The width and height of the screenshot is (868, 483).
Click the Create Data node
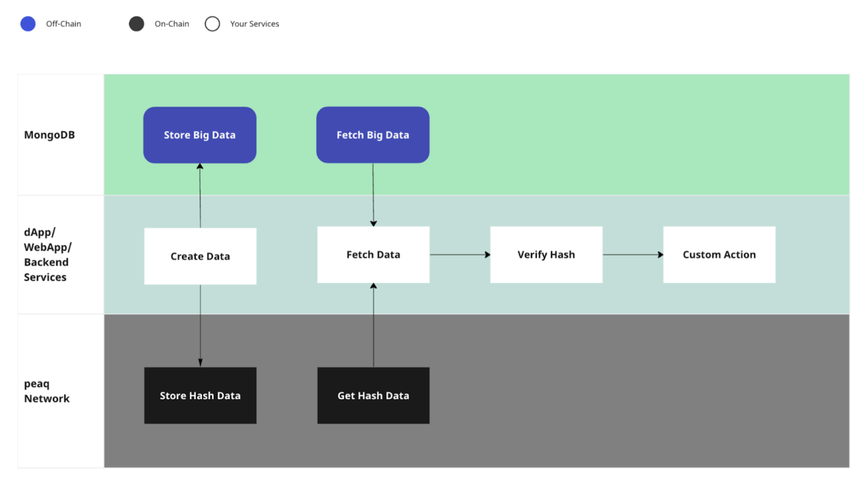click(200, 256)
